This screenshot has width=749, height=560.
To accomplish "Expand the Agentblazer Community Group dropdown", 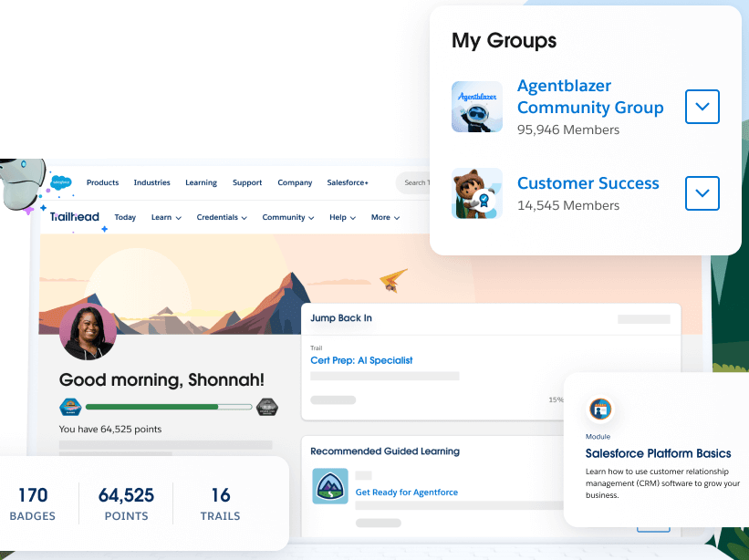I will click(x=702, y=107).
